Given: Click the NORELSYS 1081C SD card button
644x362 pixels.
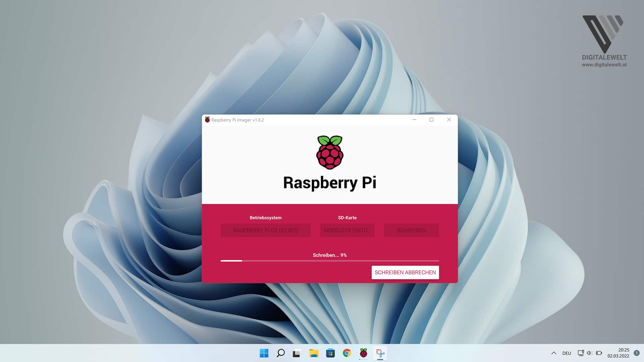Looking at the screenshot, I should (347, 230).
